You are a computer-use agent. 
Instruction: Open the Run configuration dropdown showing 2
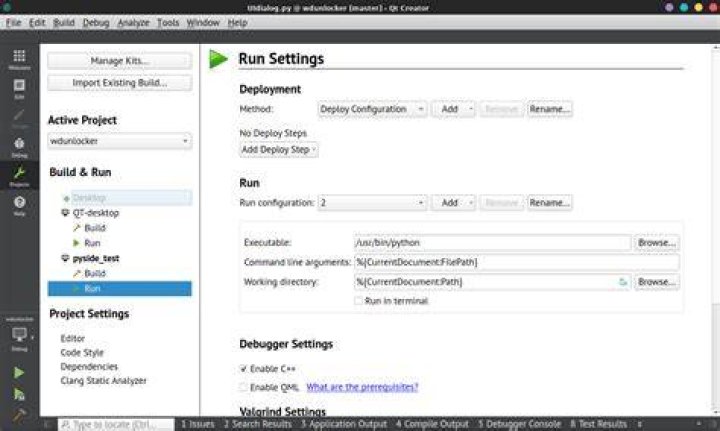point(372,203)
